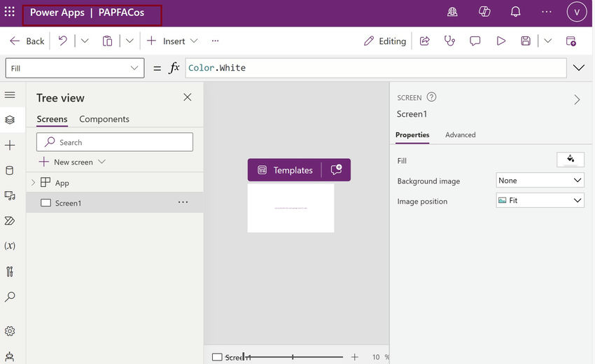Screen dimensions: 595x364
Task: Open command bar overflow ellipsis
Action: pyautogui.click(x=215, y=41)
